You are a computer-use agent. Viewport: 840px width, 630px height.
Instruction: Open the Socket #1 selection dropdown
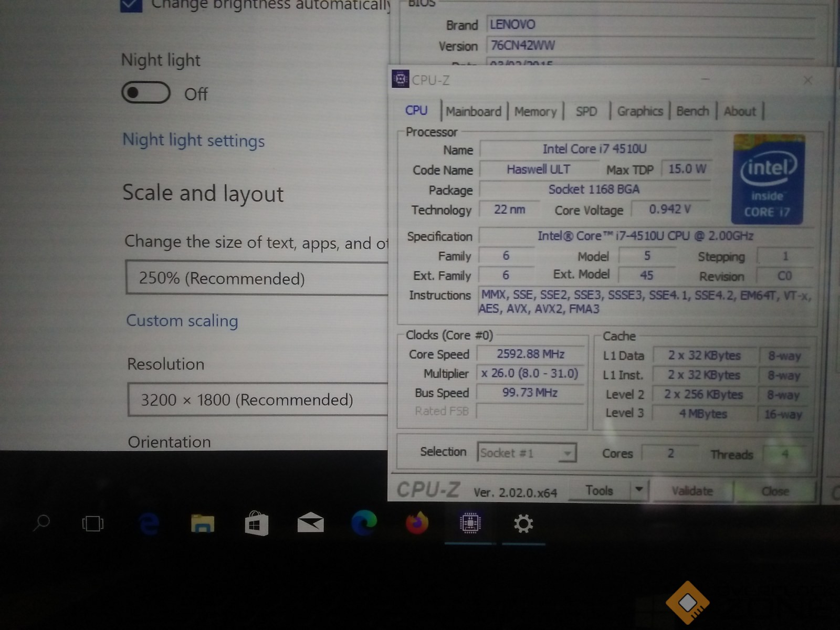click(x=527, y=453)
